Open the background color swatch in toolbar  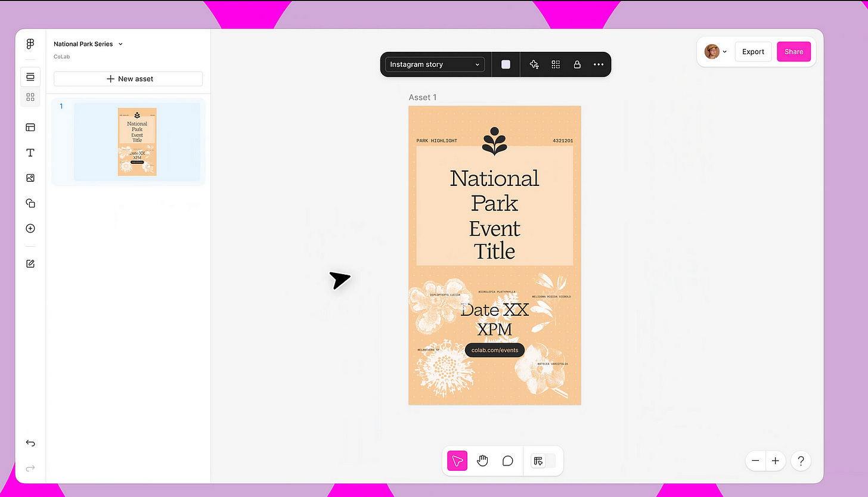(506, 64)
